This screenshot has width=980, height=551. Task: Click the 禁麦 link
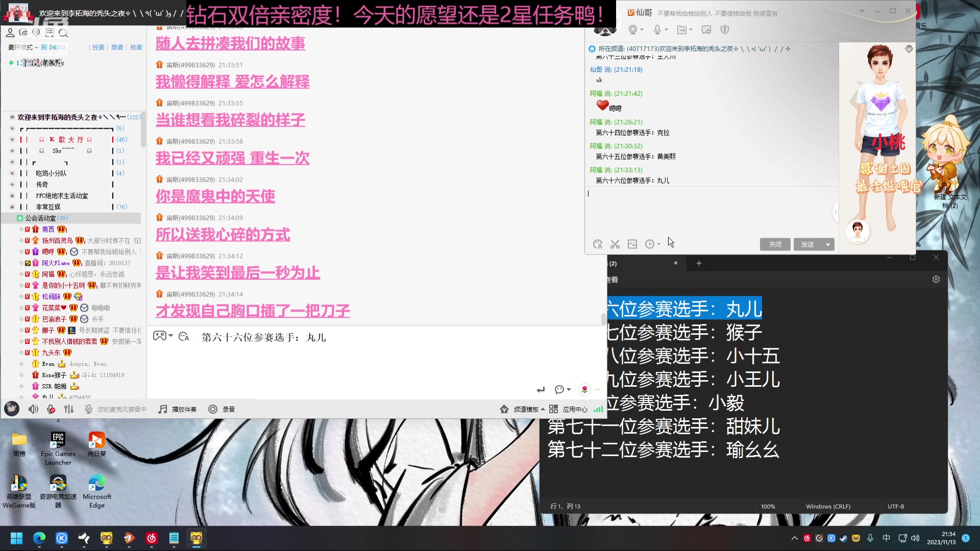[117, 47]
